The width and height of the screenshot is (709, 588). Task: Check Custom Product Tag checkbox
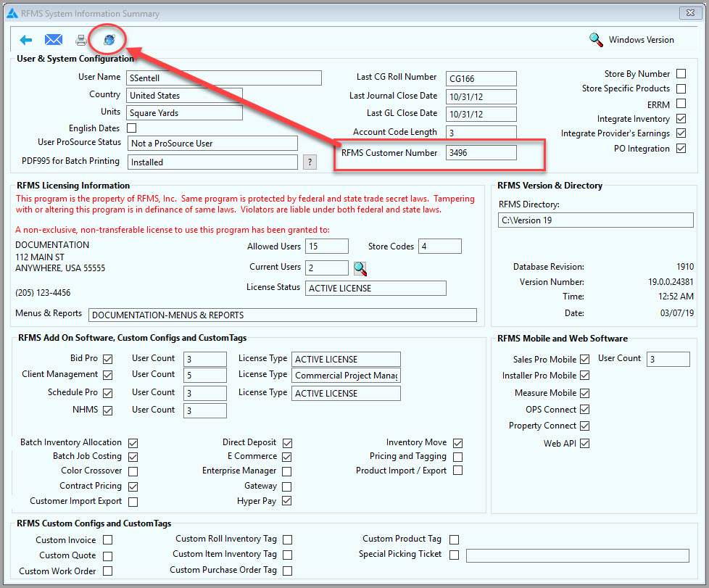(x=455, y=539)
